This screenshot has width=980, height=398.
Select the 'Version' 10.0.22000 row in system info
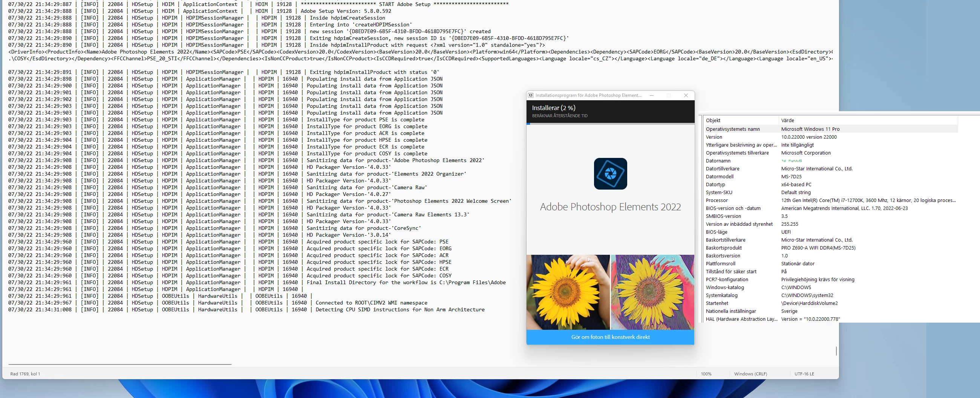(x=830, y=137)
